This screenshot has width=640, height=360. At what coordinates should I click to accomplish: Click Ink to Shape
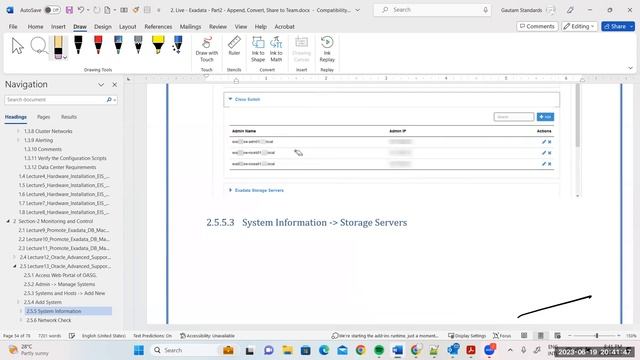tap(258, 49)
